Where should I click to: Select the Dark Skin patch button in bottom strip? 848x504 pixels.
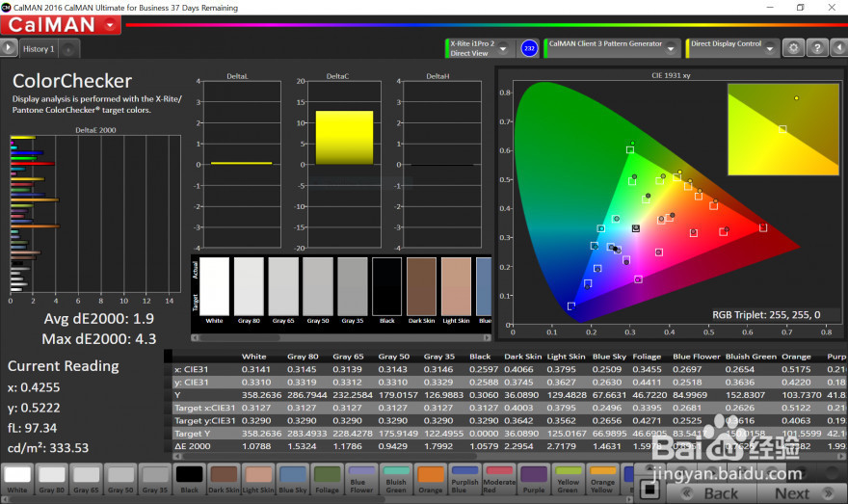(224, 479)
